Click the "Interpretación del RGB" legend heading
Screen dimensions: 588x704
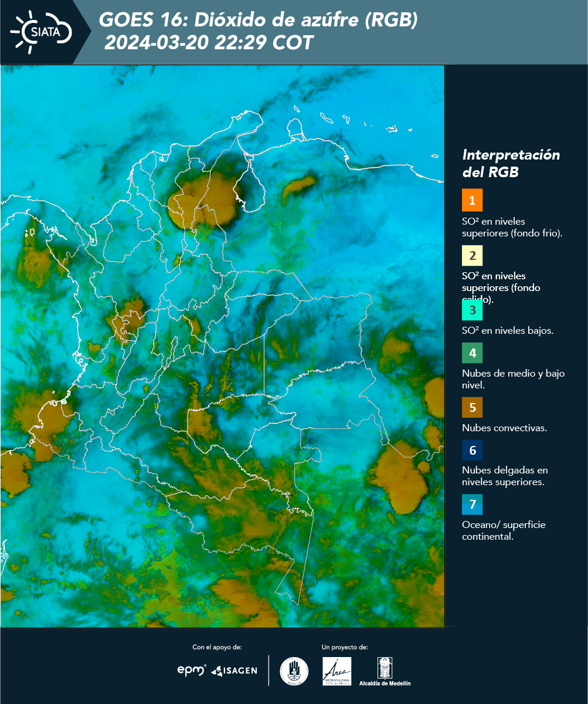click(511, 163)
